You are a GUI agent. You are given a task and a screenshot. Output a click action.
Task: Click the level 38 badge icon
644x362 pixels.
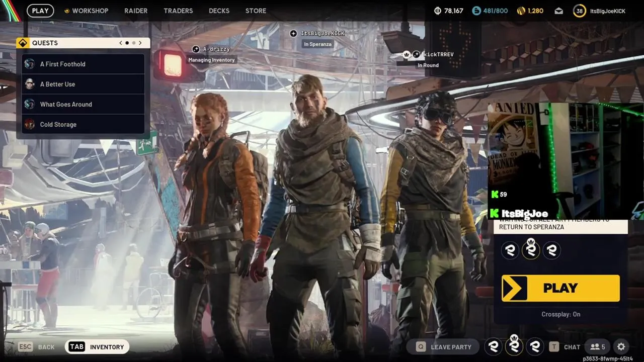pos(580,11)
